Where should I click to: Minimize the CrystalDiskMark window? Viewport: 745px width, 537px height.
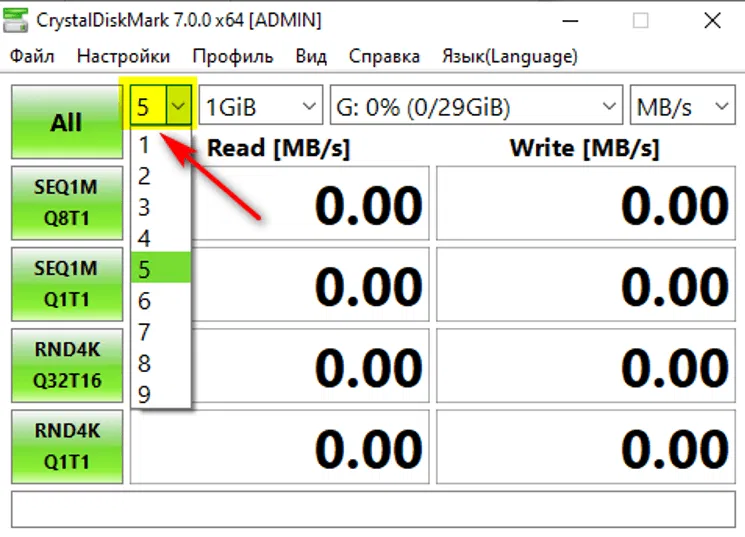click(x=570, y=20)
